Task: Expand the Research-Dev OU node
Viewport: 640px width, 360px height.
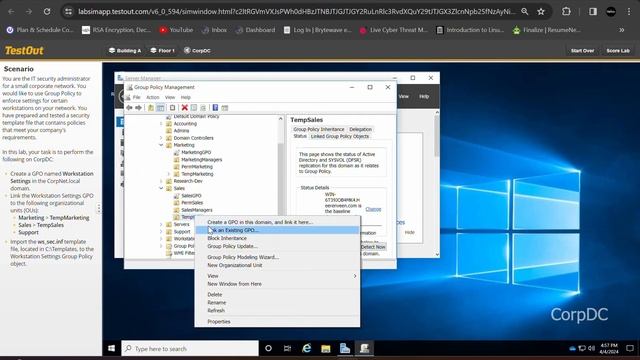Action: point(161,181)
